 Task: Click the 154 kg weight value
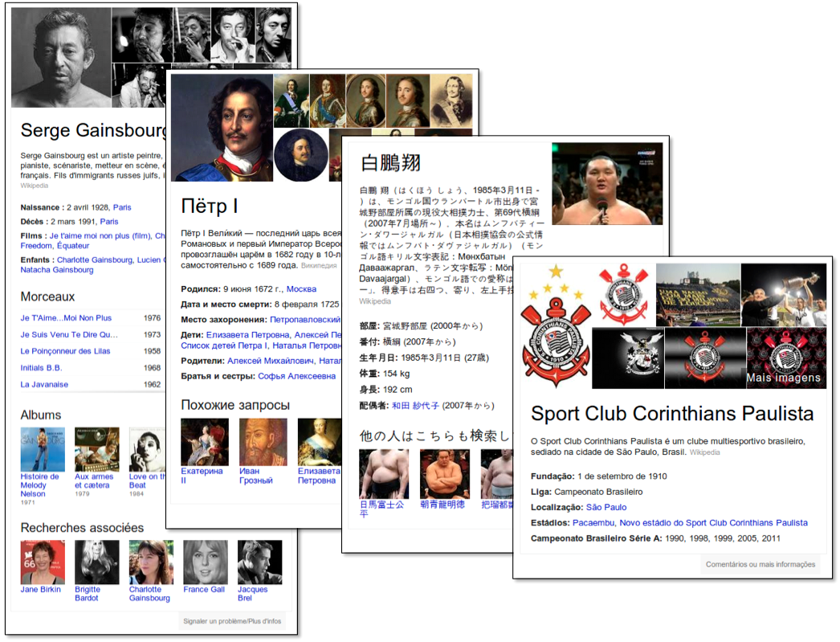[397, 374]
